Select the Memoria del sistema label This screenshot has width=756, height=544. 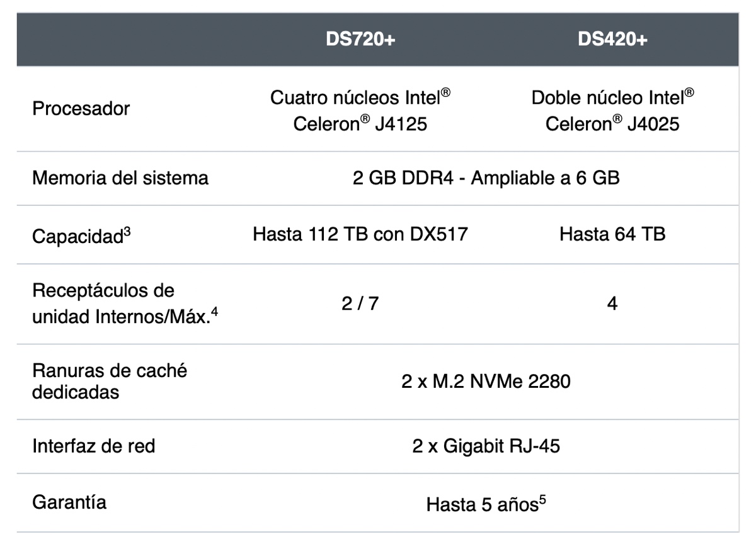click(x=120, y=178)
